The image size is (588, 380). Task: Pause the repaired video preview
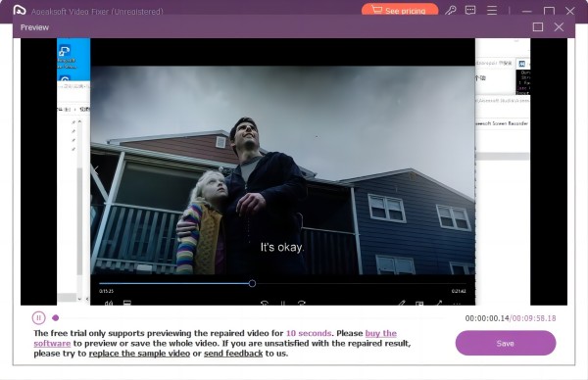(38, 317)
